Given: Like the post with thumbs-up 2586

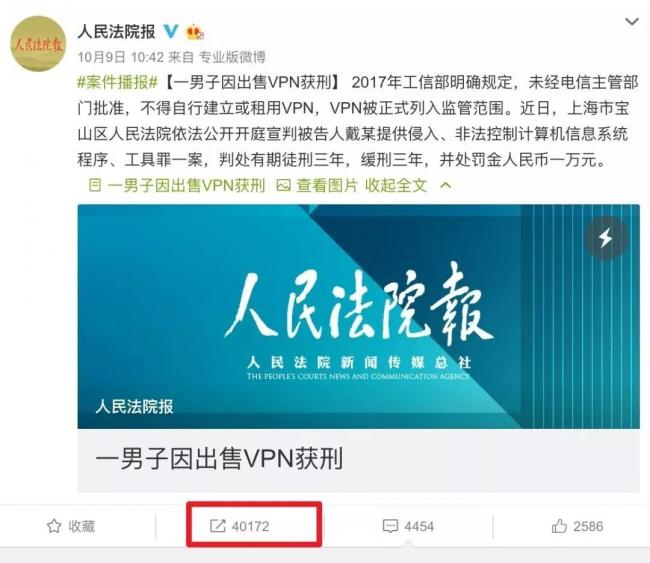Looking at the screenshot, I should point(559,526).
